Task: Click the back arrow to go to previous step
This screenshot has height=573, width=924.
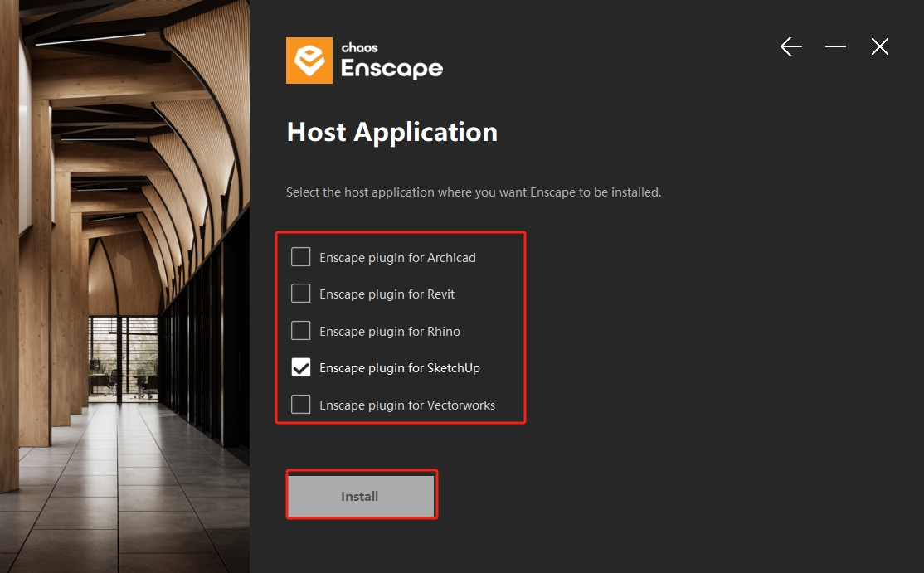Action: [790, 46]
